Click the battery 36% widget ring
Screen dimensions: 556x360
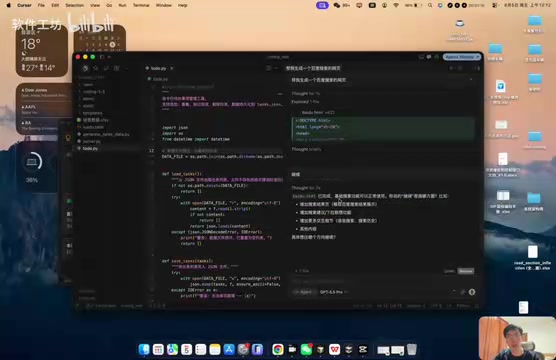[x=33, y=162]
